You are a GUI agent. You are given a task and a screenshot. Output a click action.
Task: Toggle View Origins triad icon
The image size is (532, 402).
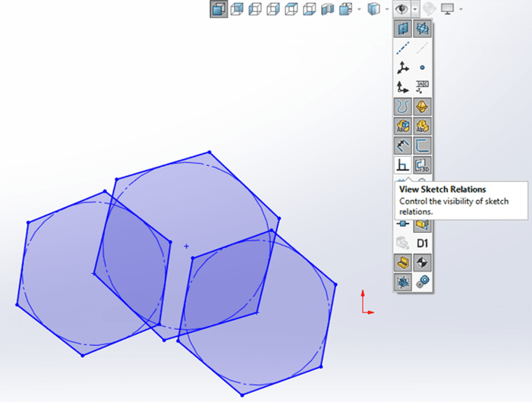click(403, 68)
